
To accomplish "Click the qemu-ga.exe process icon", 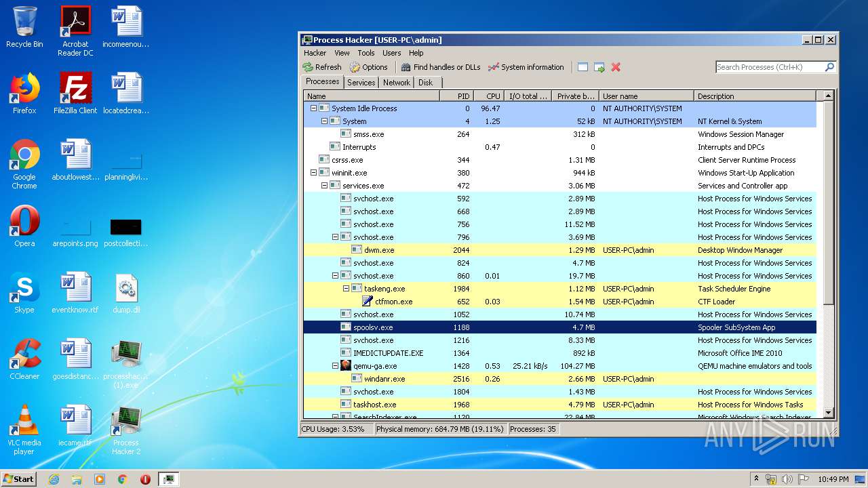I will pos(346,366).
